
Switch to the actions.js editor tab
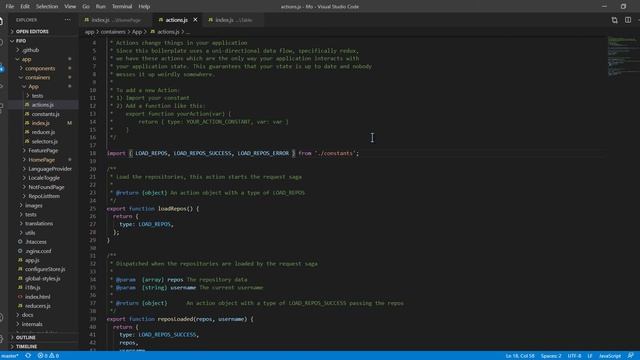coord(176,20)
